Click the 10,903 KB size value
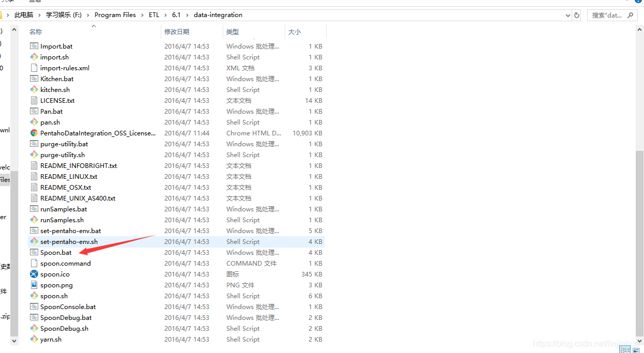This screenshot has width=644, height=353. coord(308,133)
